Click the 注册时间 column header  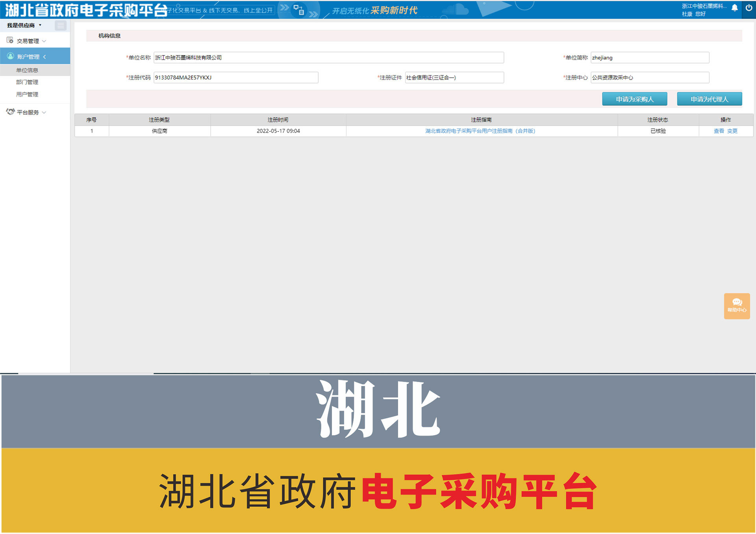(278, 120)
